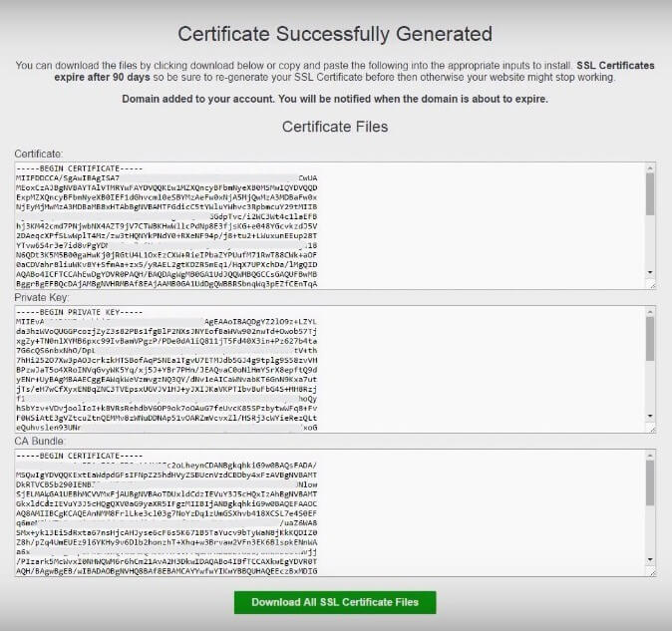Click Download All SSL Certificate Files button
The image size is (672, 631).
334,602
